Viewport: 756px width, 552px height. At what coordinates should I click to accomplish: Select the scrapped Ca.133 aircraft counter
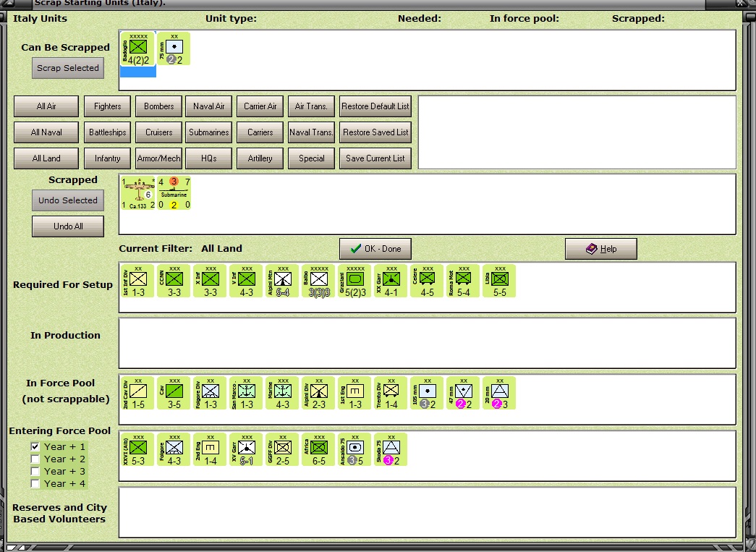pos(138,193)
